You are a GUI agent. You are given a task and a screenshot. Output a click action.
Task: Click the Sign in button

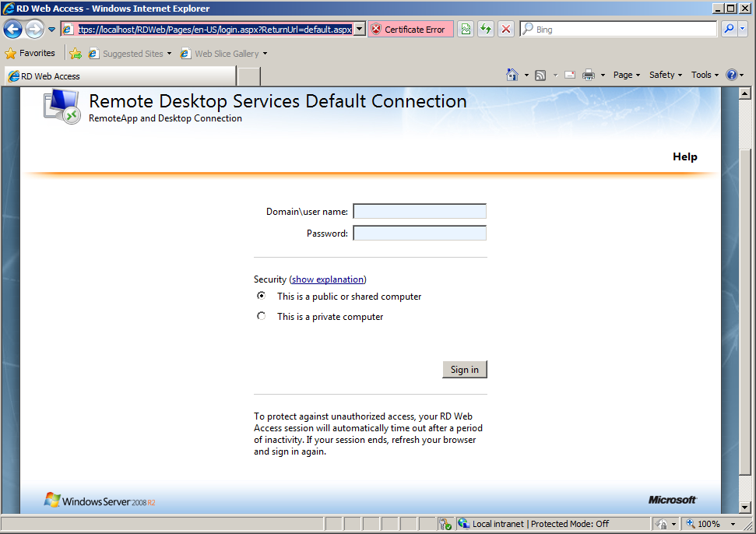coord(465,370)
